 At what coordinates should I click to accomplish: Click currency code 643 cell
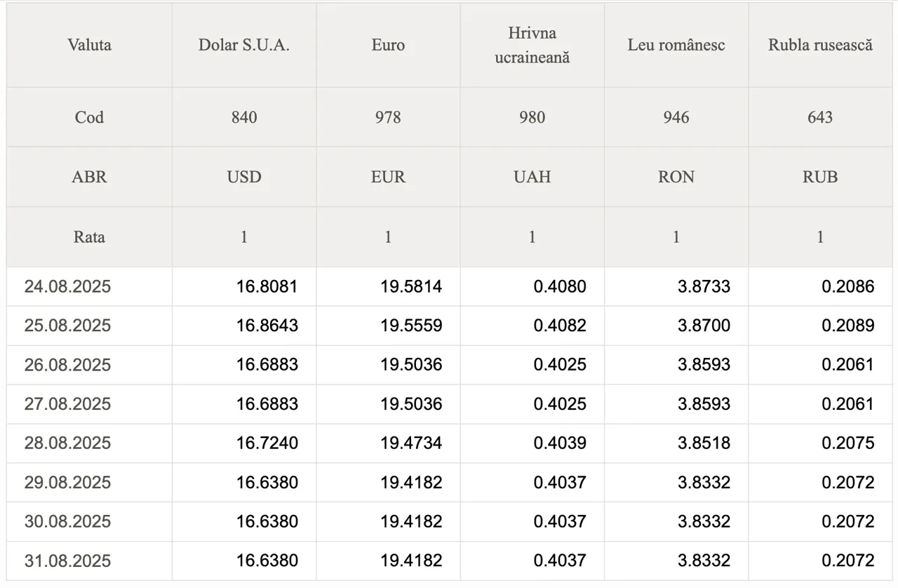(820, 117)
